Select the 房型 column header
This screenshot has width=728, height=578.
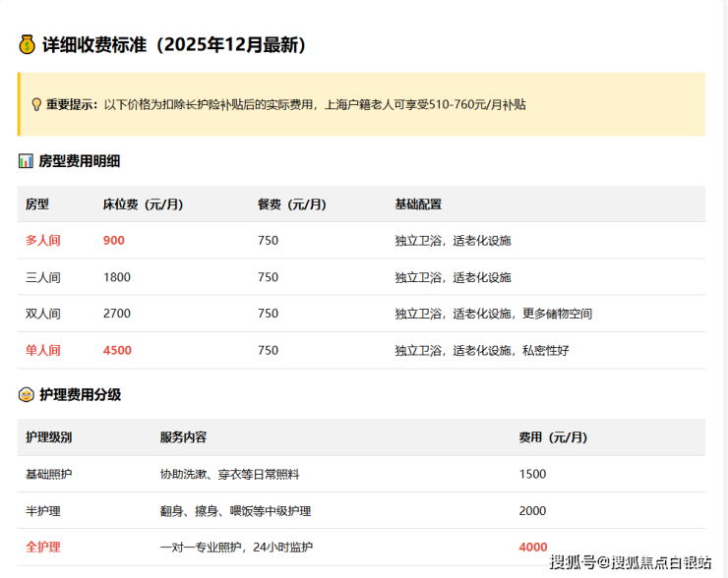tap(37, 204)
